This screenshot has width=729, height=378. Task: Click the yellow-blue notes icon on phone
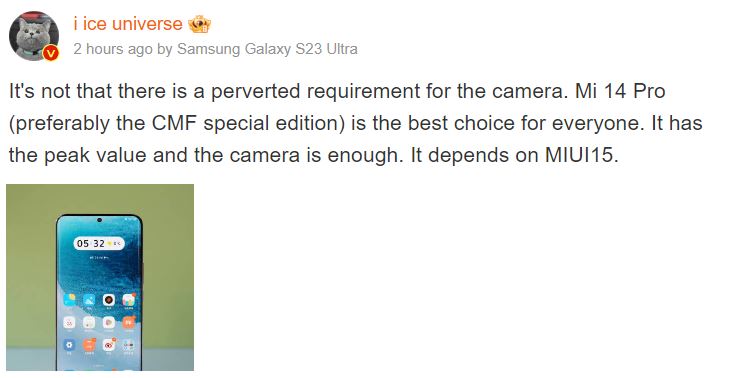tap(69, 300)
